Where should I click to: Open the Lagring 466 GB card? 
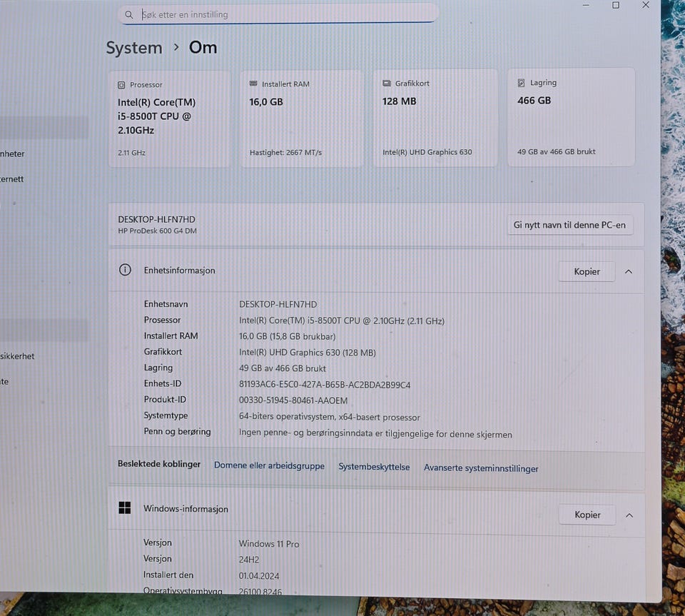tap(571, 117)
